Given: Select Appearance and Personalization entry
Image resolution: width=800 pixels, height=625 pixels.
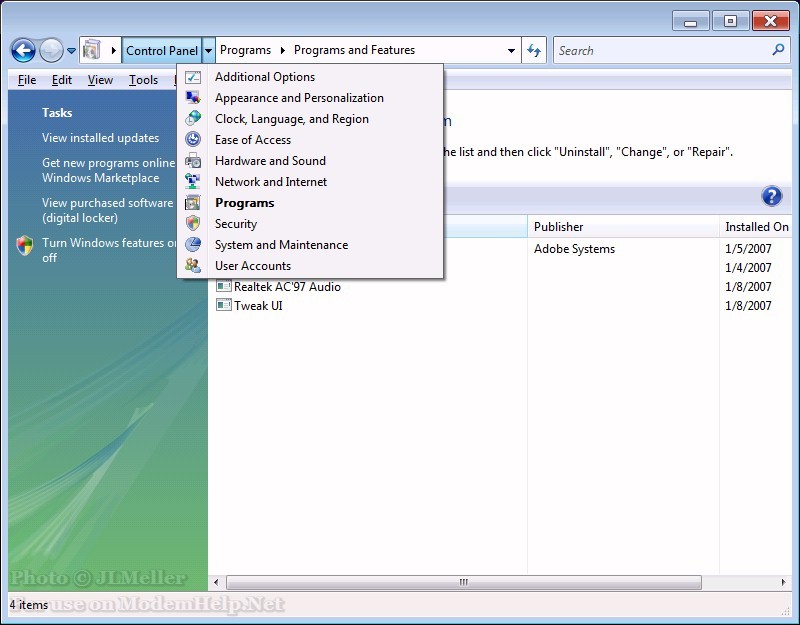Looking at the screenshot, I should coord(310,97).
